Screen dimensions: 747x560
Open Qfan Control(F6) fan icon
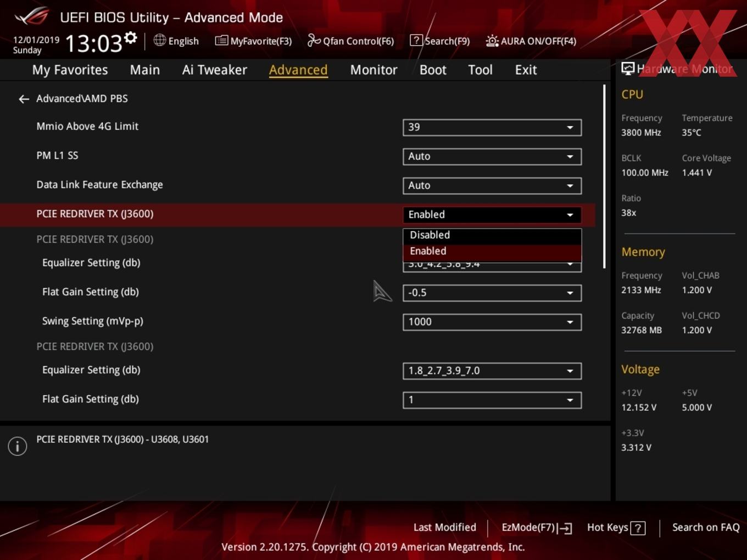(x=314, y=40)
